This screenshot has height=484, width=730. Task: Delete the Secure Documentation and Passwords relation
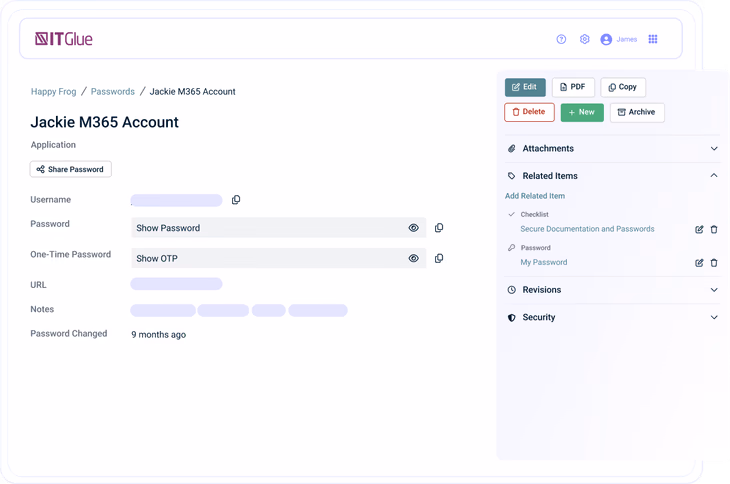[x=714, y=229]
